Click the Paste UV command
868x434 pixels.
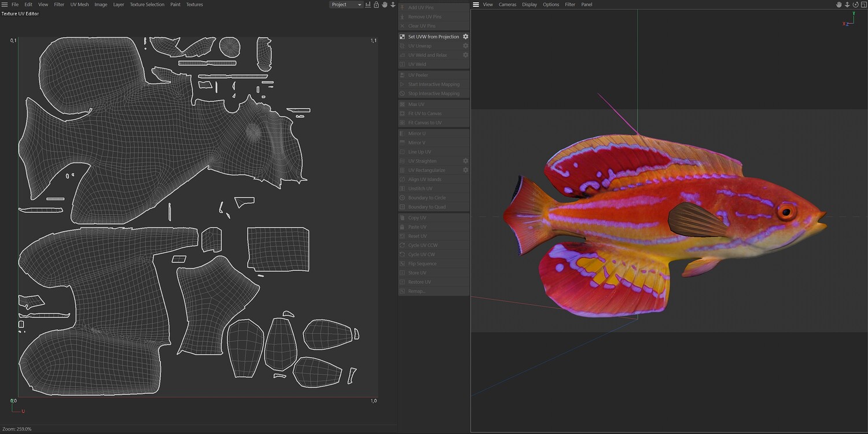point(433,227)
